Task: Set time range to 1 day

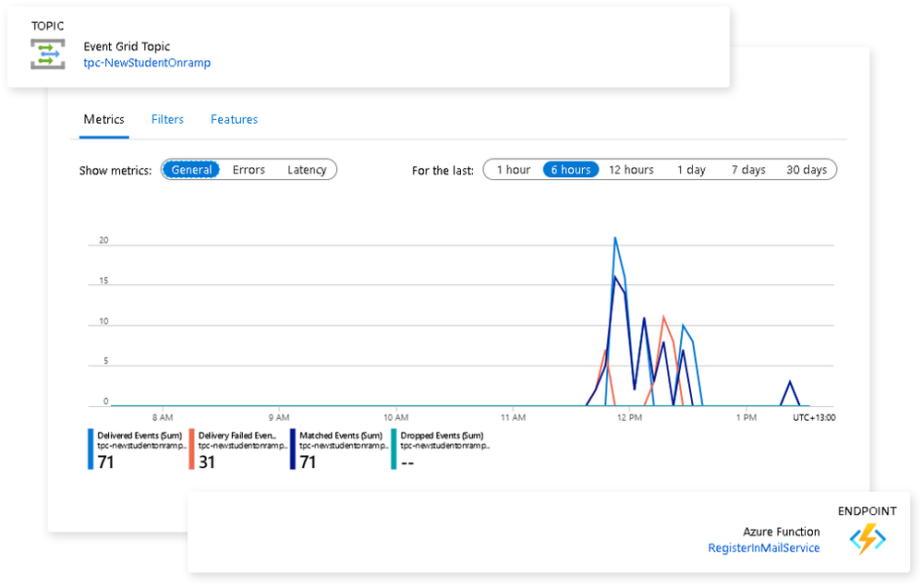Action: tap(691, 170)
